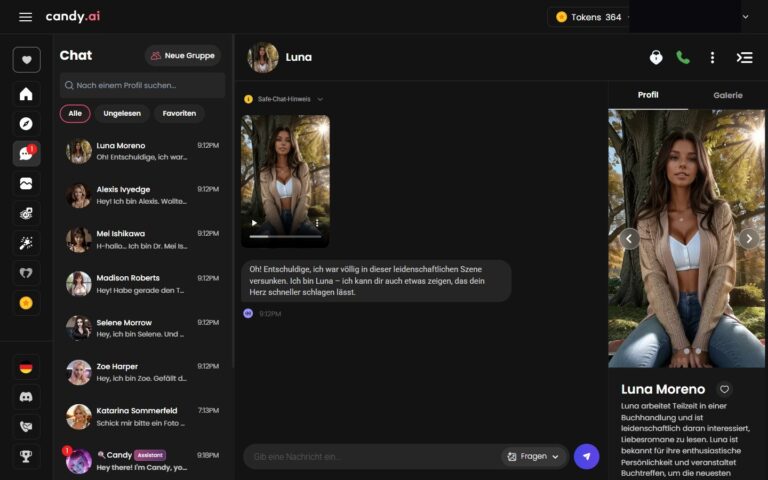Click Luna's message text bubble
Viewport: 768px width, 480px height.
376,281
